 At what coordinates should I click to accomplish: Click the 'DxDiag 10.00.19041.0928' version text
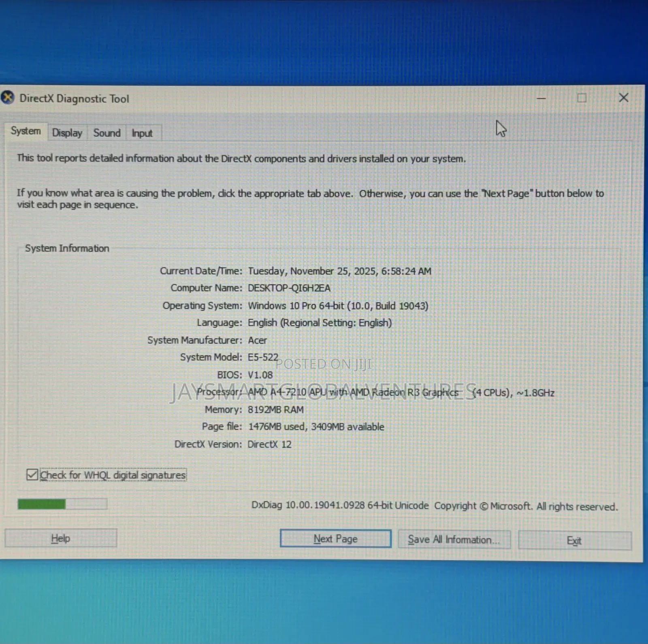click(x=308, y=505)
